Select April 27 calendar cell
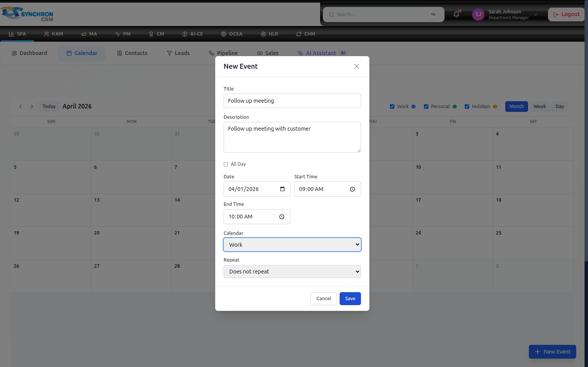This screenshot has width=588, height=367. [131, 276]
